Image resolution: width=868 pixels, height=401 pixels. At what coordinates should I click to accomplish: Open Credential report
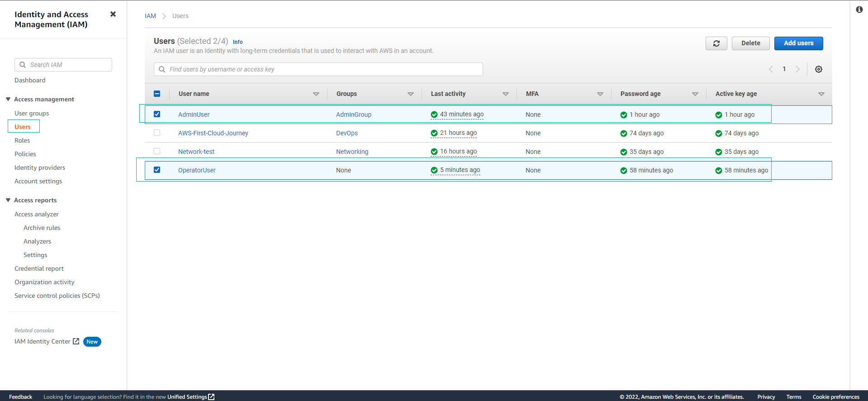[x=39, y=268]
